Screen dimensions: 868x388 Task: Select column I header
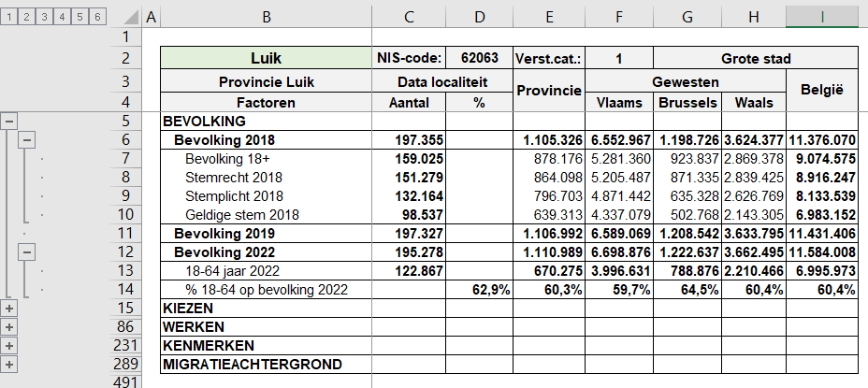822,18
